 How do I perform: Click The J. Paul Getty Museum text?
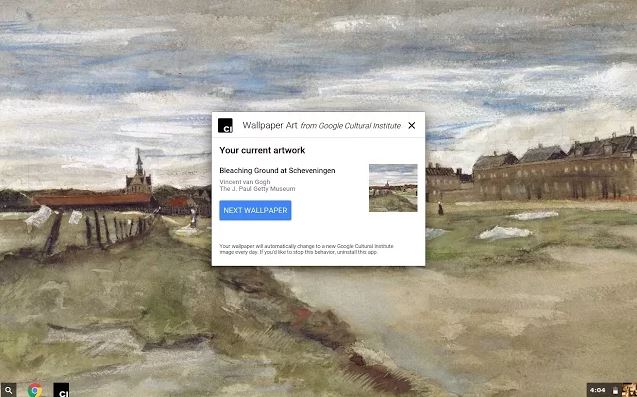257,189
